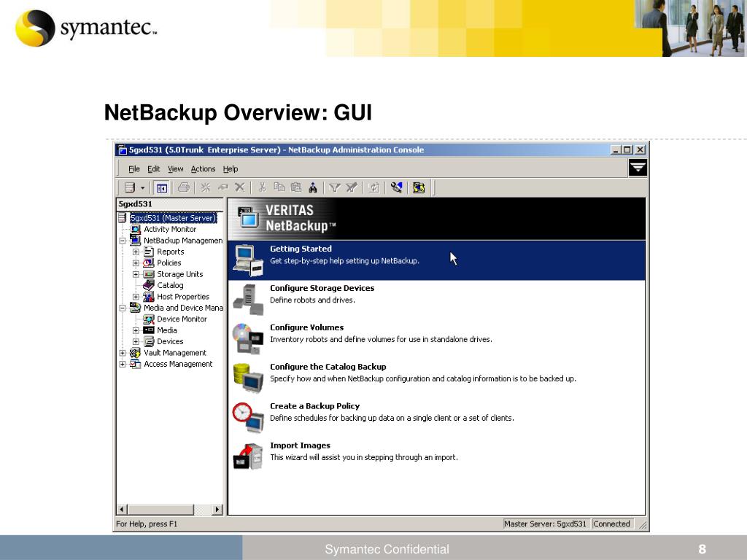747x560 pixels.
Task: Click the Vault Management icon
Action: (x=135, y=353)
